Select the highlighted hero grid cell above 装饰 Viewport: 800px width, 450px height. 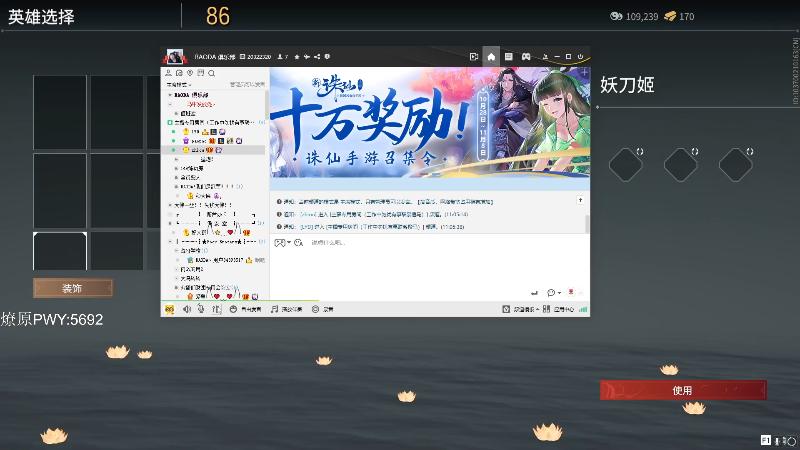pyautogui.click(x=60, y=251)
